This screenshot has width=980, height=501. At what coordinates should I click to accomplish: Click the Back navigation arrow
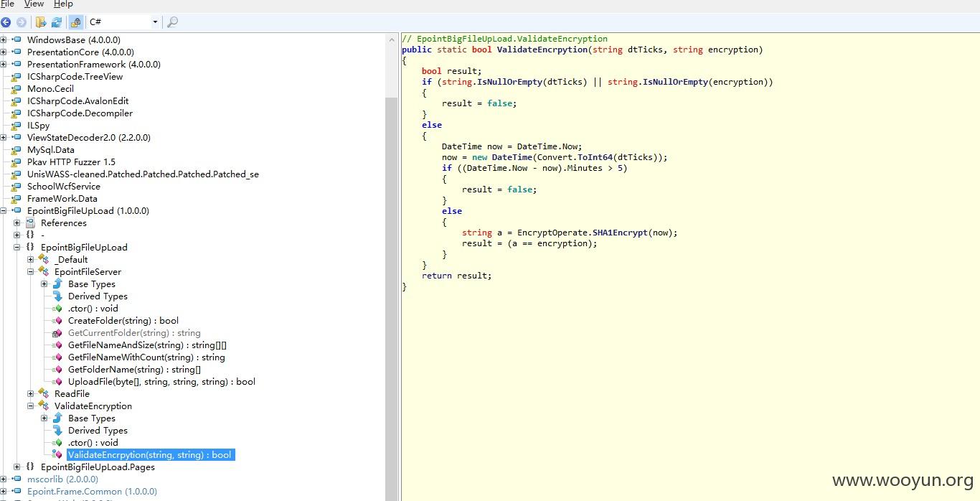click(x=6, y=22)
